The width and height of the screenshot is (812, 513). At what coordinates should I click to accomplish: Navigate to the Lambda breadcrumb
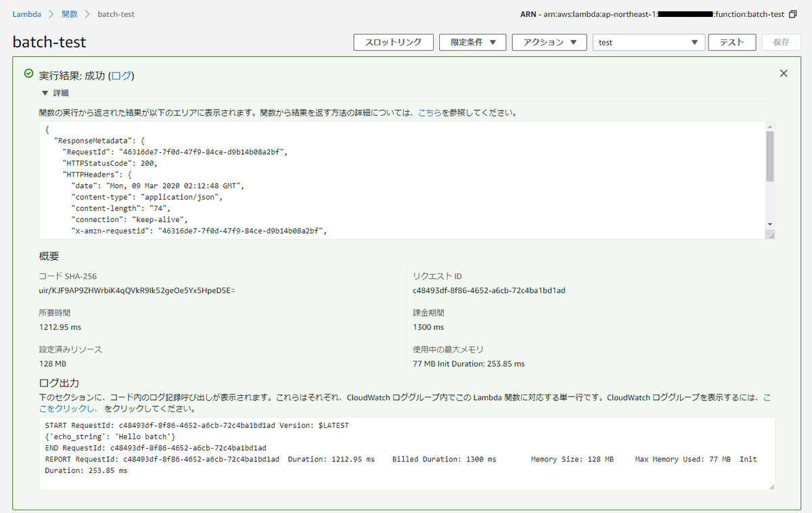(26, 13)
